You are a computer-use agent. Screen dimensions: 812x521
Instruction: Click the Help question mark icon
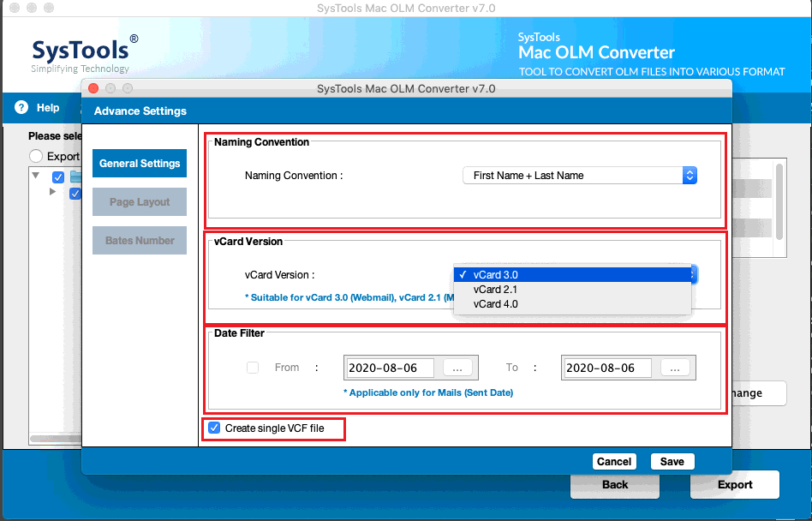coord(21,108)
